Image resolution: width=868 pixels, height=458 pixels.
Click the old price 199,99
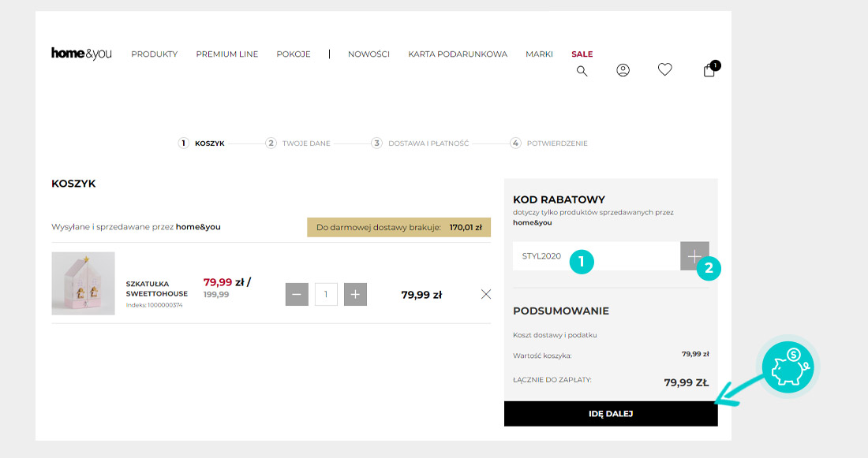(x=216, y=295)
